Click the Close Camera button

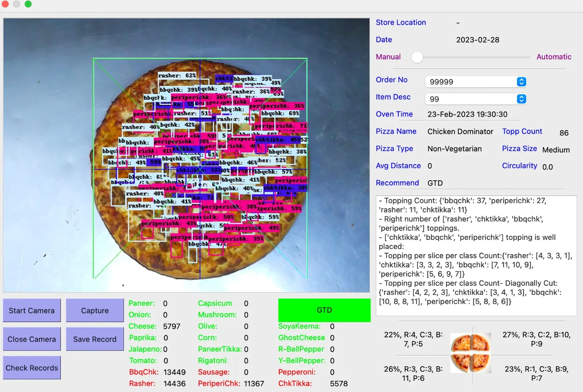click(x=32, y=339)
